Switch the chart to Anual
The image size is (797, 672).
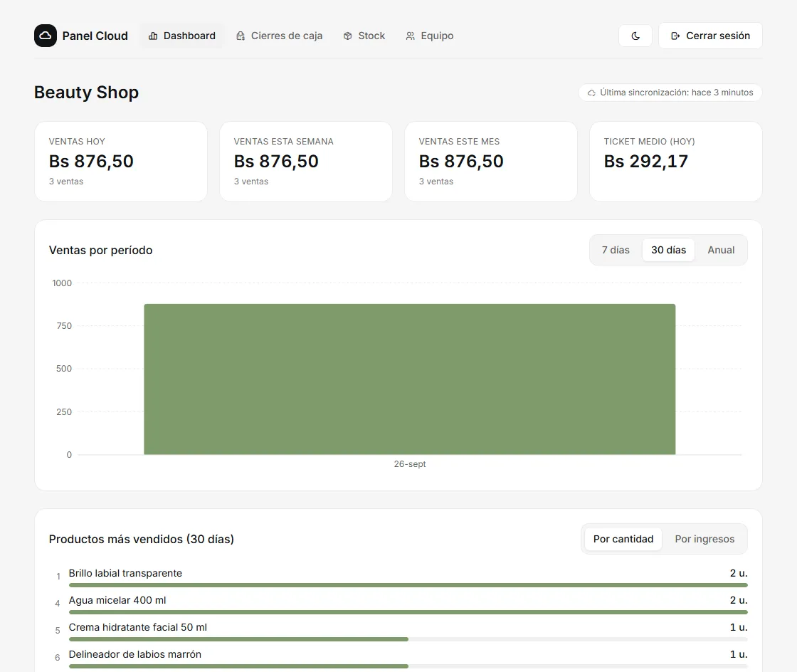(721, 250)
